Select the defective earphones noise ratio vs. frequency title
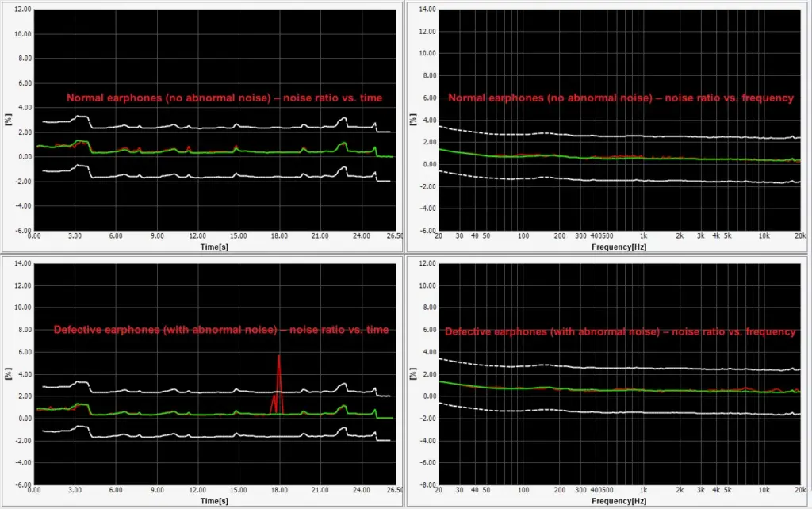Image resolution: width=812 pixels, height=509 pixels. click(x=620, y=332)
